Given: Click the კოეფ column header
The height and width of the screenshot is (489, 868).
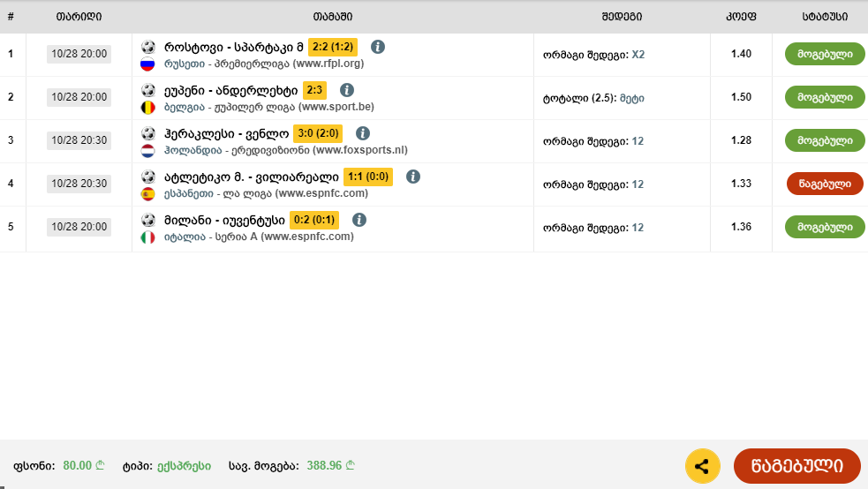Looking at the screenshot, I should [741, 17].
